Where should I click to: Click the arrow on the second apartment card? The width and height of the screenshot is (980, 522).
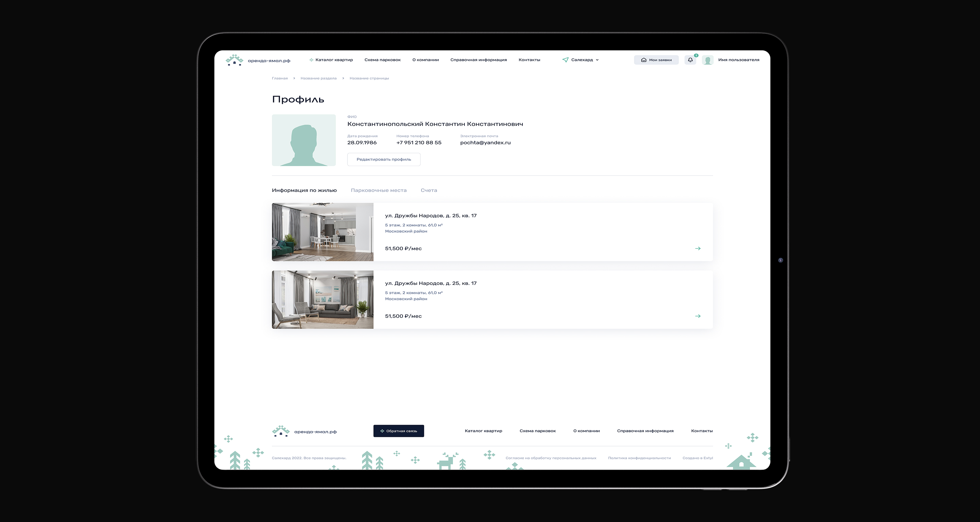pos(698,316)
